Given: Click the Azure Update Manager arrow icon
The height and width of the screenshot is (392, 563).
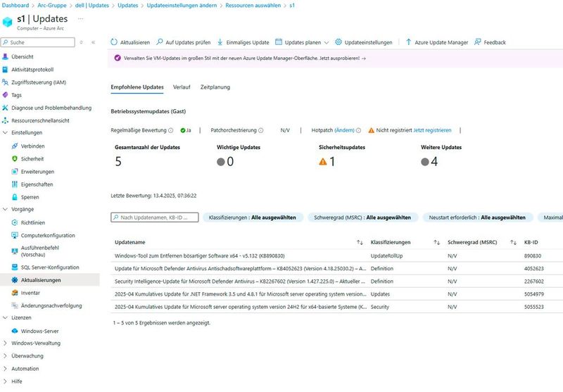Looking at the screenshot, I should point(409,42).
